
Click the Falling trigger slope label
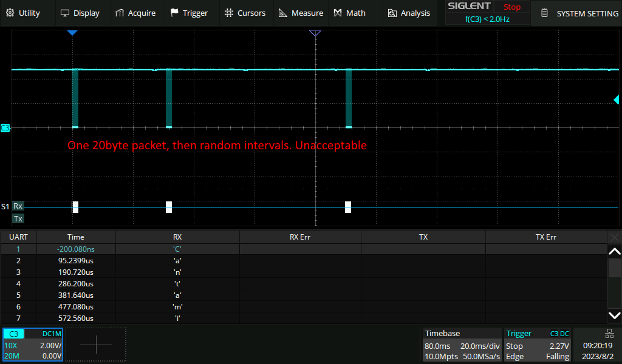pyautogui.click(x=558, y=356)
